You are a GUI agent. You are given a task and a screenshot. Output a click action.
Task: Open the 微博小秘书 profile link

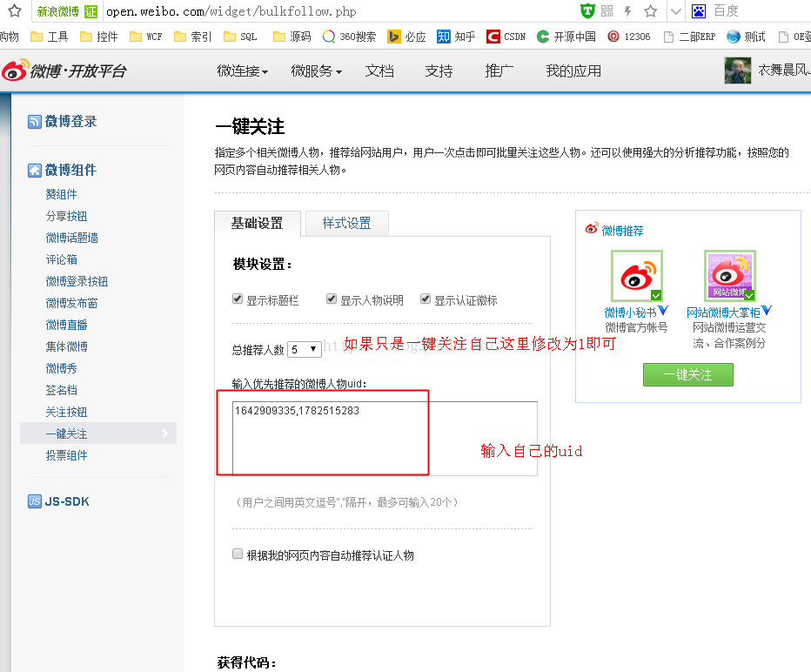(x=631, y=312)
